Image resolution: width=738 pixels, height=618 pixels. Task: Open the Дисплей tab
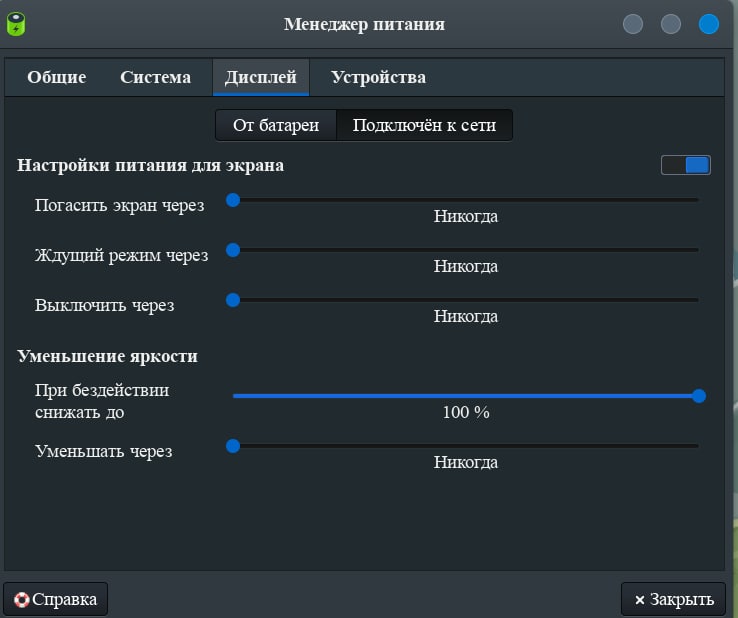260,77
